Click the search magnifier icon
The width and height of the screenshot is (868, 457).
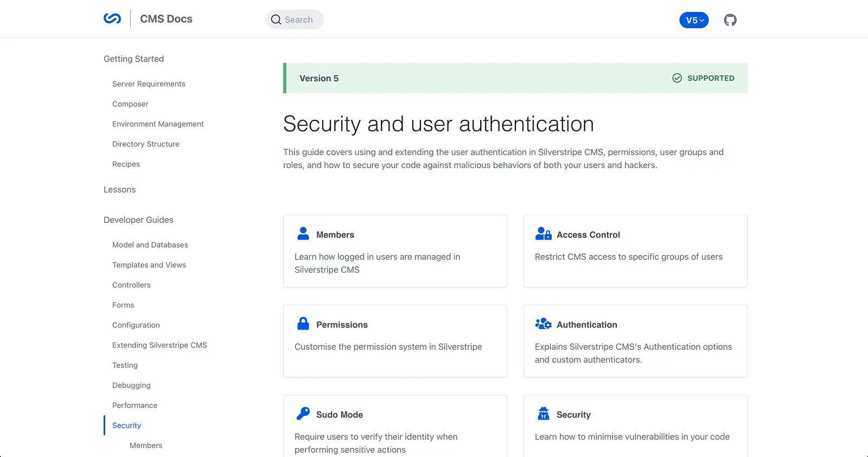[276, 20]
